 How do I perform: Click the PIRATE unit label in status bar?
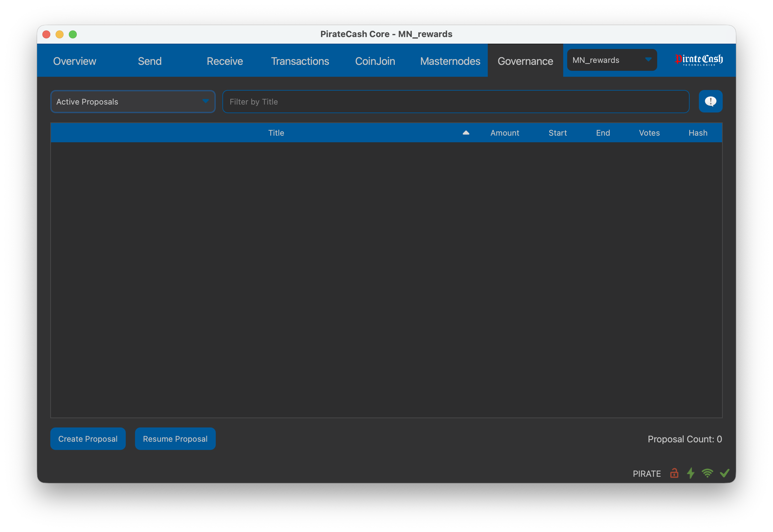(647, 474)
